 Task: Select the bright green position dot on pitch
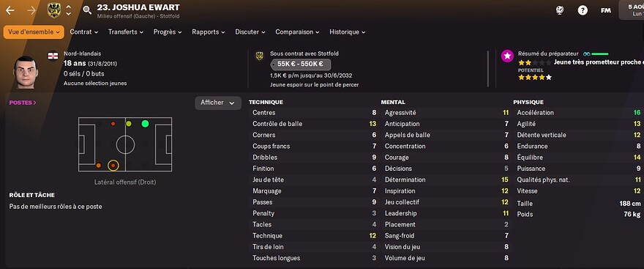click(145, 123)
